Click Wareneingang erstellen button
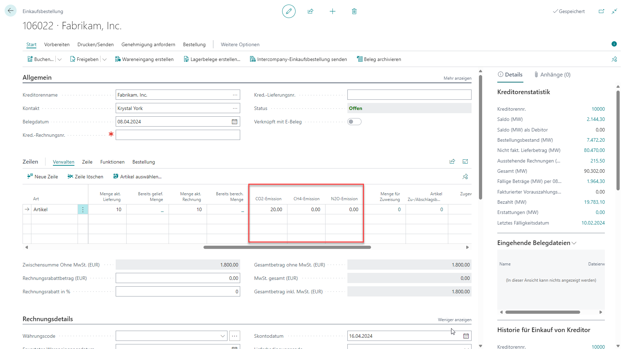Image resolution: width=644 pixels, height=349 pixels. (x=144, y=59)
